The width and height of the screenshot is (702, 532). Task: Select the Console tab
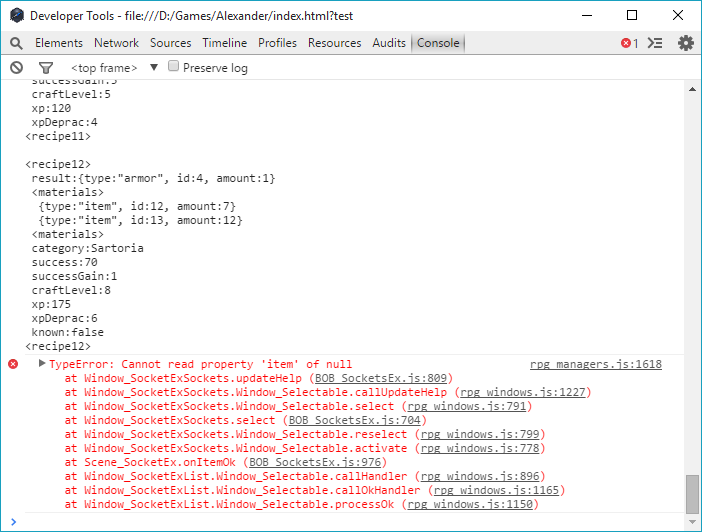click(x=438, y=43)
